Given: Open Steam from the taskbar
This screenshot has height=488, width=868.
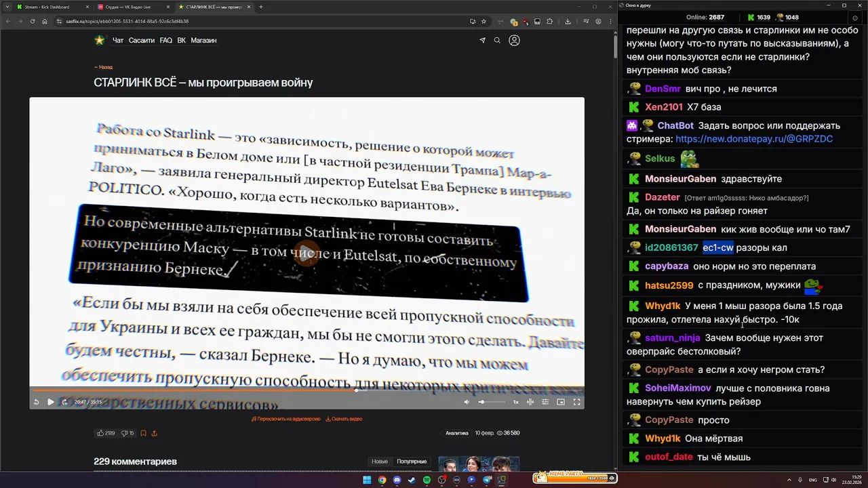Looking at the screenshot, I should point(412,480).
